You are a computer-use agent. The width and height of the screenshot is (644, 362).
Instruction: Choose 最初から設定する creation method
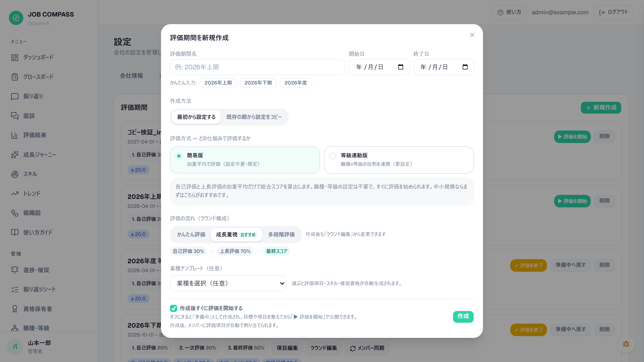coord(196,117)
